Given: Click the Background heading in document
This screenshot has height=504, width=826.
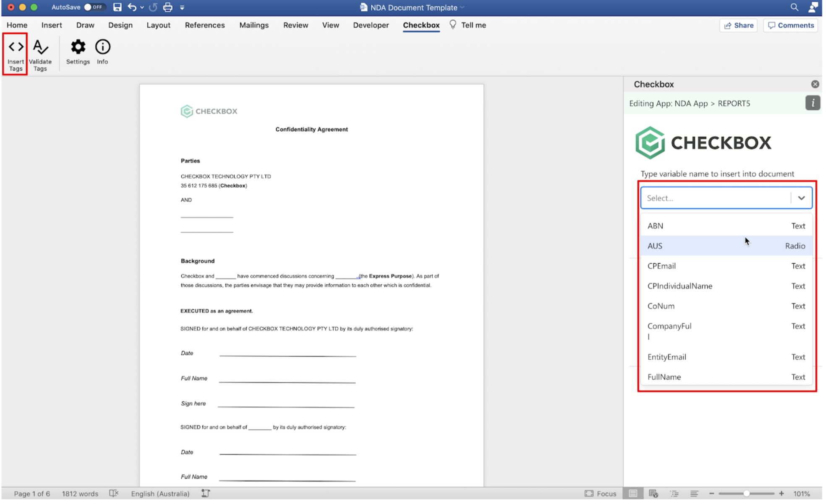Looking at the screenshot, I should (x=198, y=261).
